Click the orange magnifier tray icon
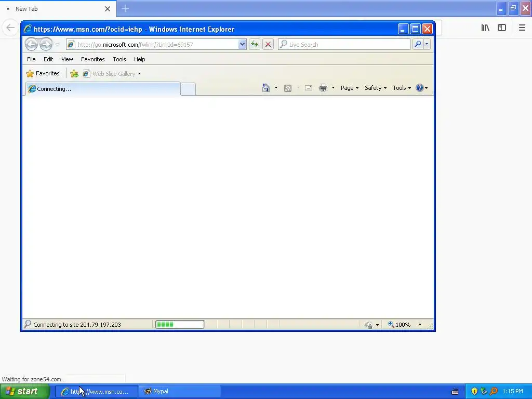The image size is (532, 399). pos(494,392)
